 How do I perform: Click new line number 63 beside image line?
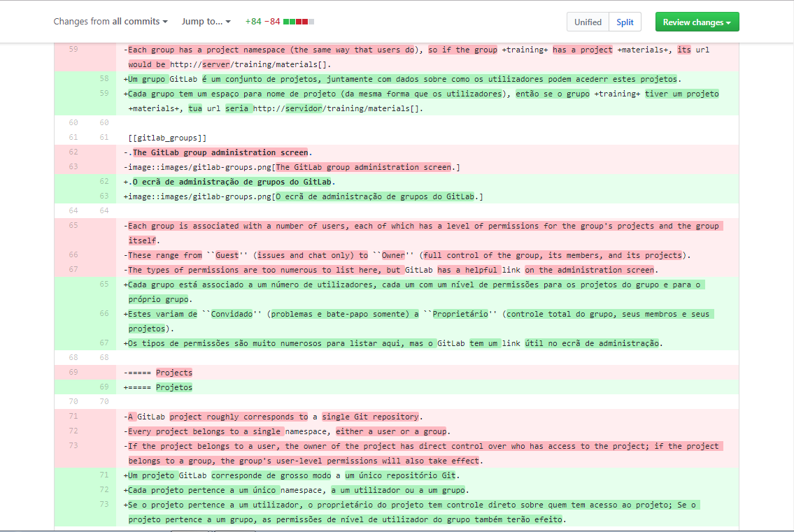click(x=104, y=196)
